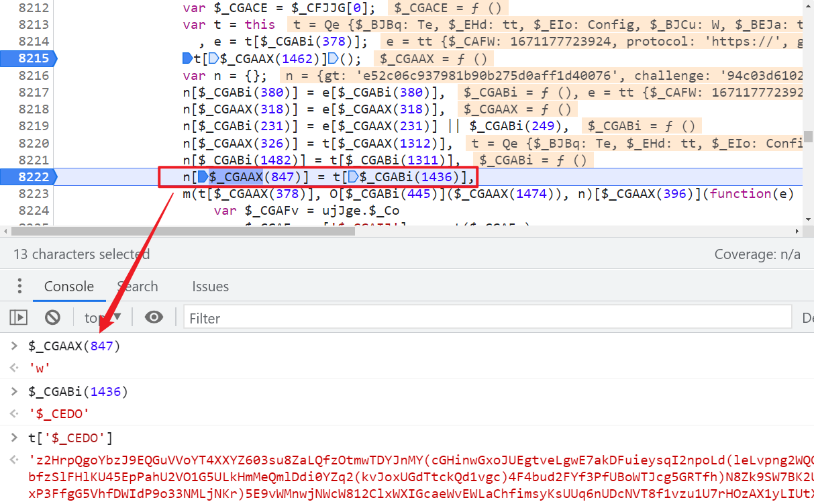
Task: Switch to the Issues tab
Action: pos(210,286)
